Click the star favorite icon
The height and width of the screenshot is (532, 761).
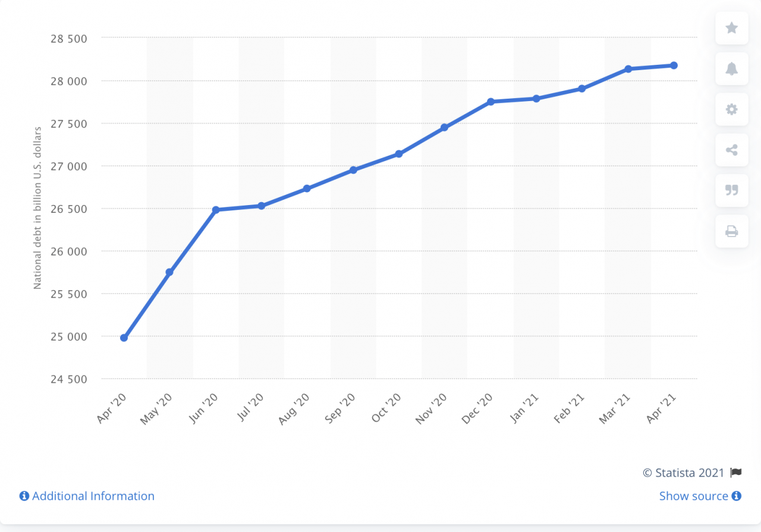tap(732, 28)
